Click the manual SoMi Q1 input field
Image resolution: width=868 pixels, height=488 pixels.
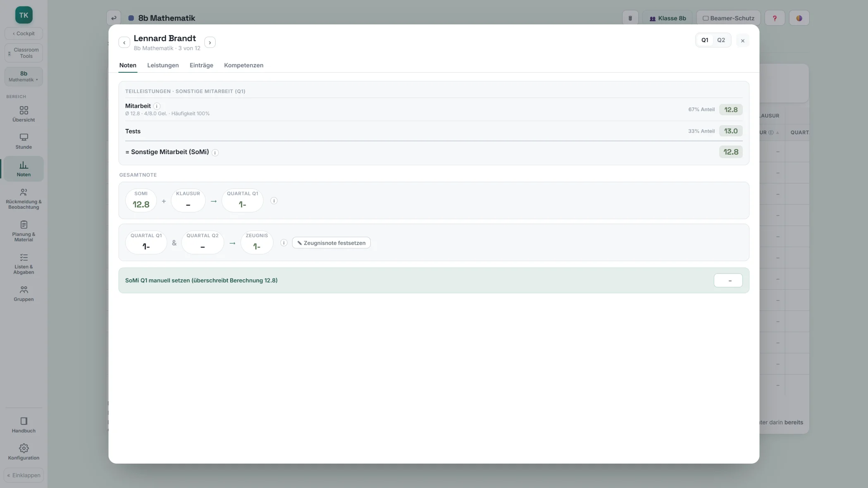point(728,281)
